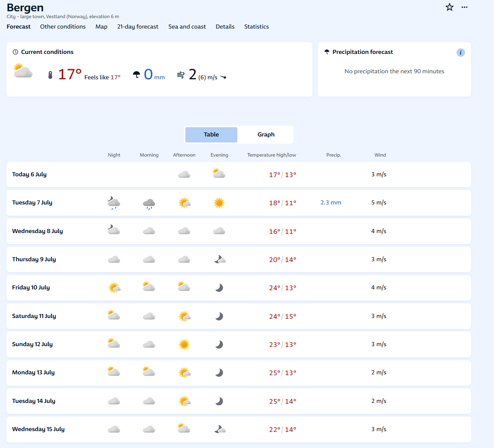Viewport: 494px width, 448px height.
Task: Add Bergen to favorites with star icon
Action: 450,7
